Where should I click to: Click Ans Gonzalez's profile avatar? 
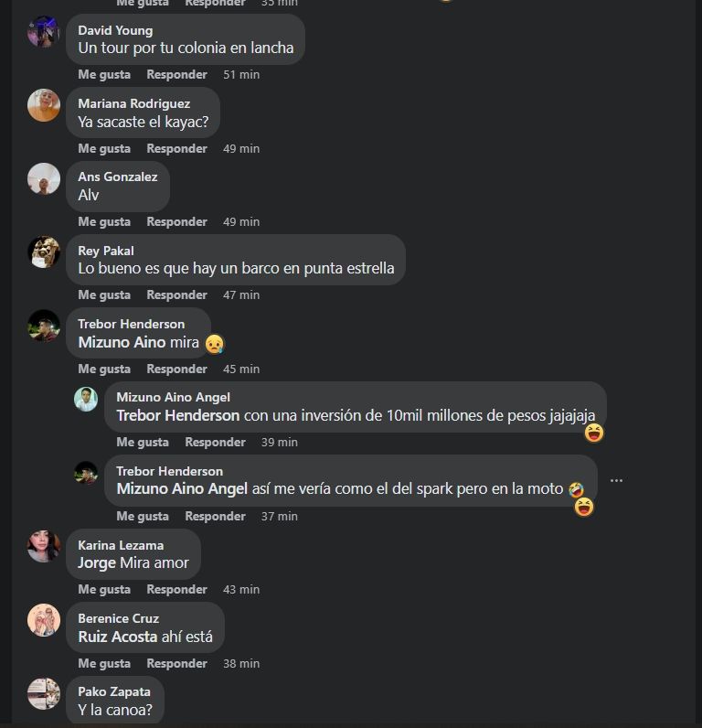tap(44, 178)
